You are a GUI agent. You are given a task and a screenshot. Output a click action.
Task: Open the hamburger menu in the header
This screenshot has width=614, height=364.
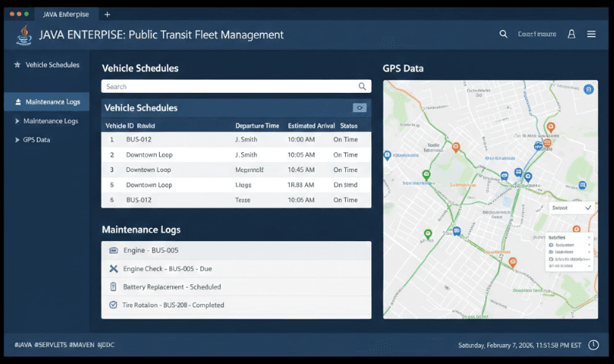coord(591,34)
